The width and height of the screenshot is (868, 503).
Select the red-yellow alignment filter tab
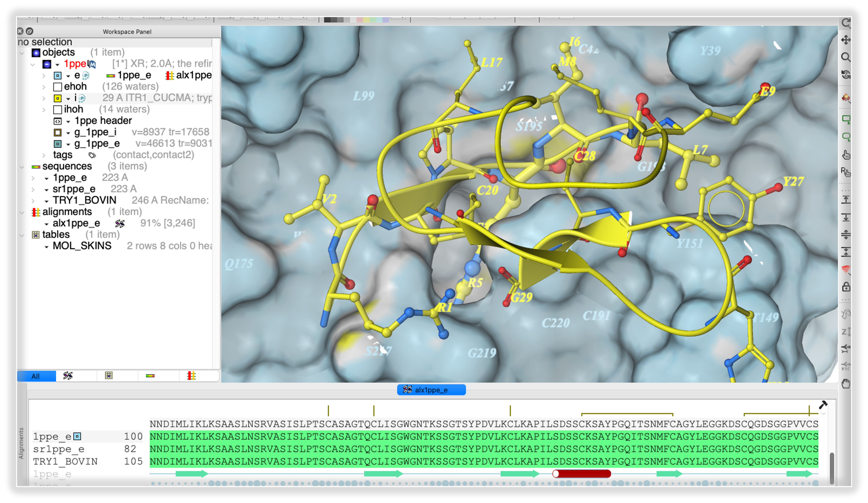pos(191,376)
